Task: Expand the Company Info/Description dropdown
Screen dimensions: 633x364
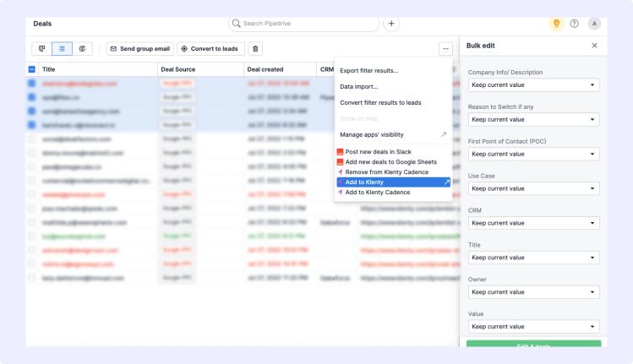Action: (x=533, y=85)
